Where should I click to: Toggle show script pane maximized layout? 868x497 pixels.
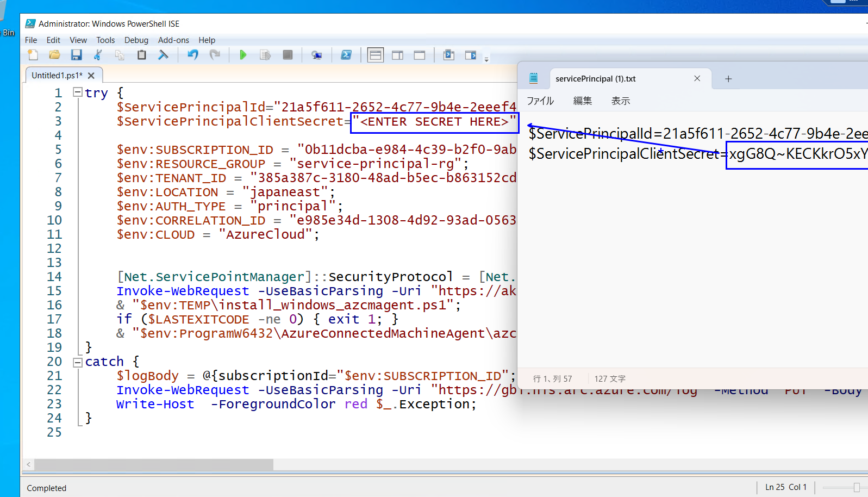point(419,55)
